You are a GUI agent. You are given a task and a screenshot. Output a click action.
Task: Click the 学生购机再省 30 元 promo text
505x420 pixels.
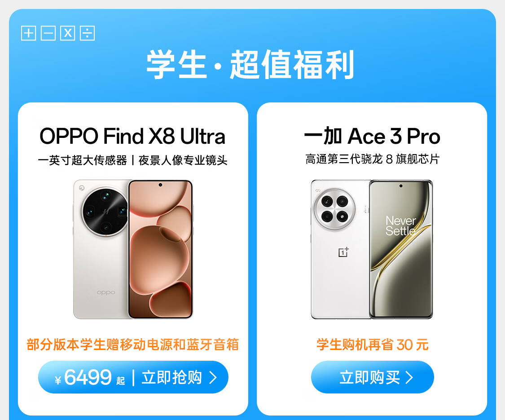click(x=373, y=345)
